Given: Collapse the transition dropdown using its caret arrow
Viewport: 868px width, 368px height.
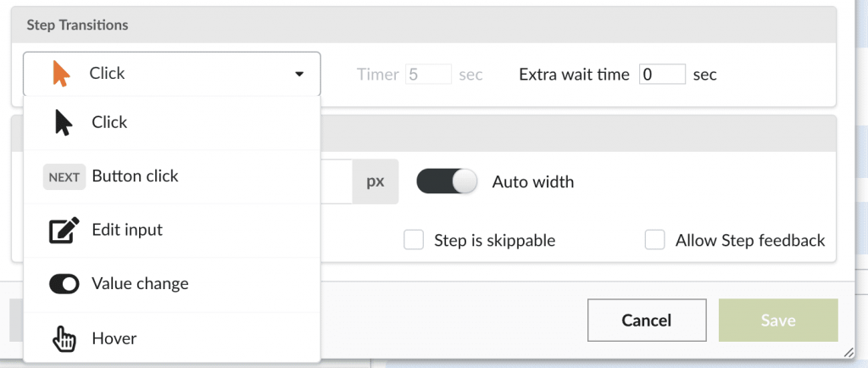Looking at the screenshot, I should pyautogui.click(x=299, y=74).
